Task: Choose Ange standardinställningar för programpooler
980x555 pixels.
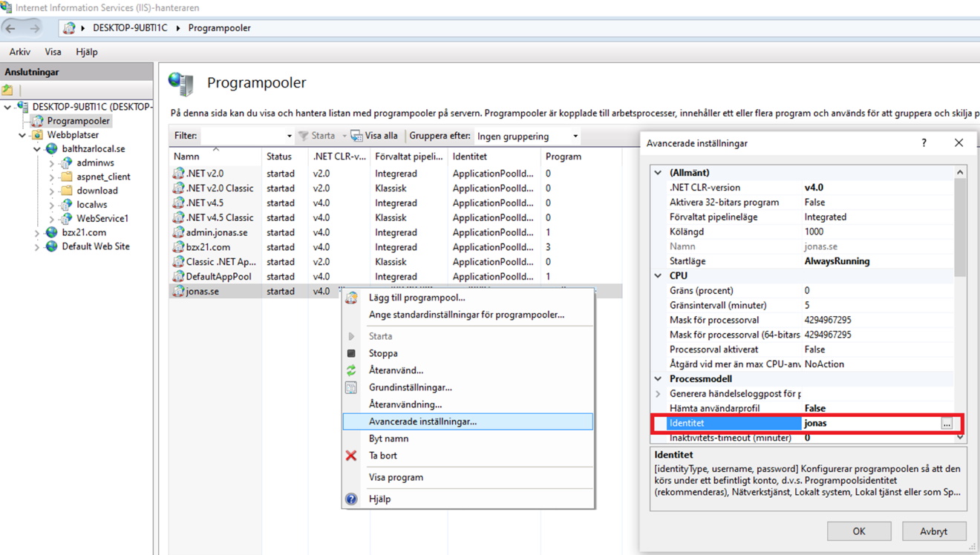Action: [x=468, y=315]
